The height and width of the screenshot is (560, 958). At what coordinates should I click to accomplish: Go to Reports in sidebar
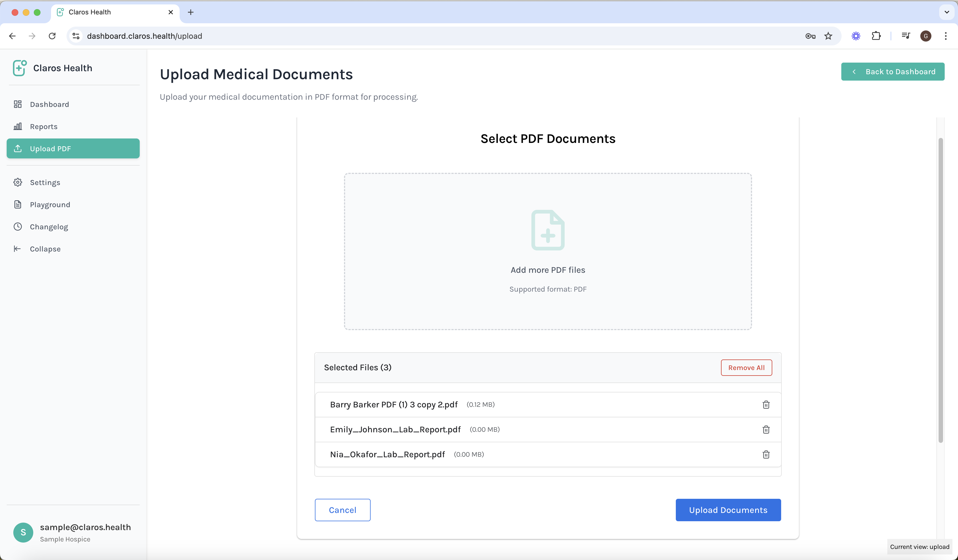[44, 127]
